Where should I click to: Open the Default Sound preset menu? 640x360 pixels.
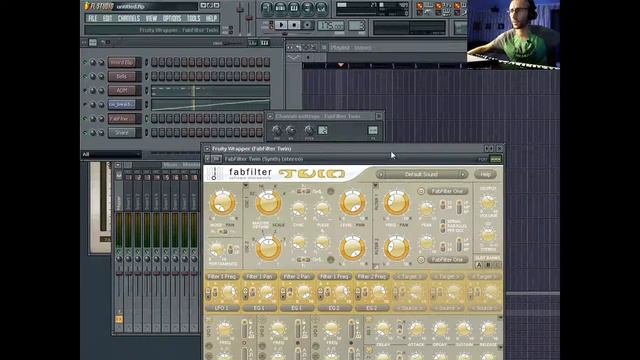(422, 174)
